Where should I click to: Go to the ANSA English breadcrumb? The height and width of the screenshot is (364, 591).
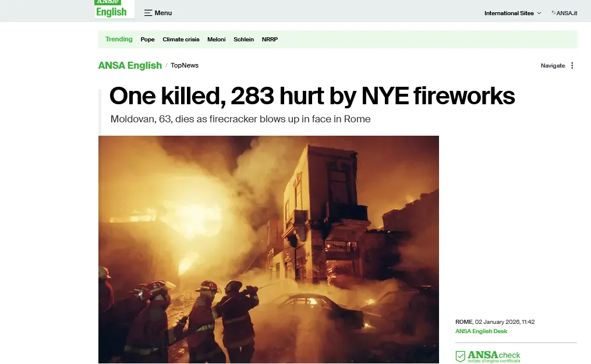point(130,66)
